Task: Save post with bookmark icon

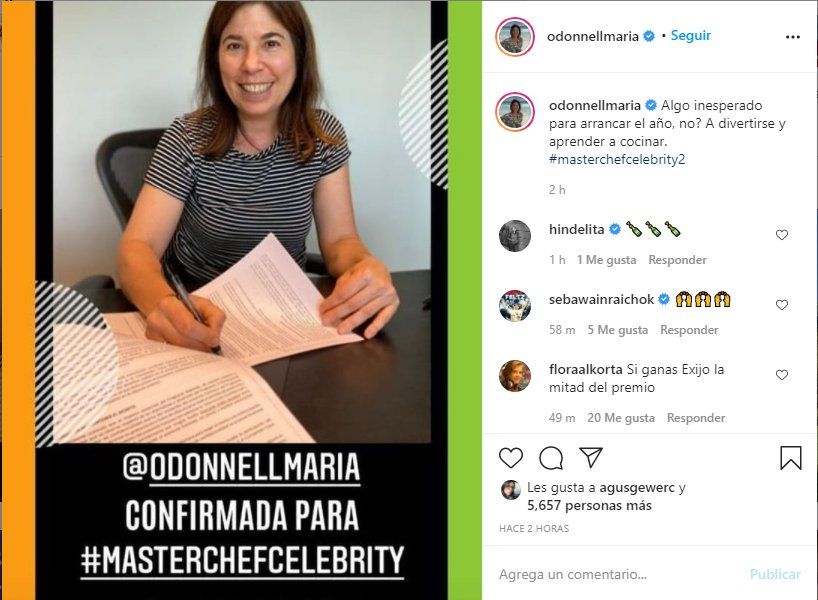Action: (x=790, y=458)
